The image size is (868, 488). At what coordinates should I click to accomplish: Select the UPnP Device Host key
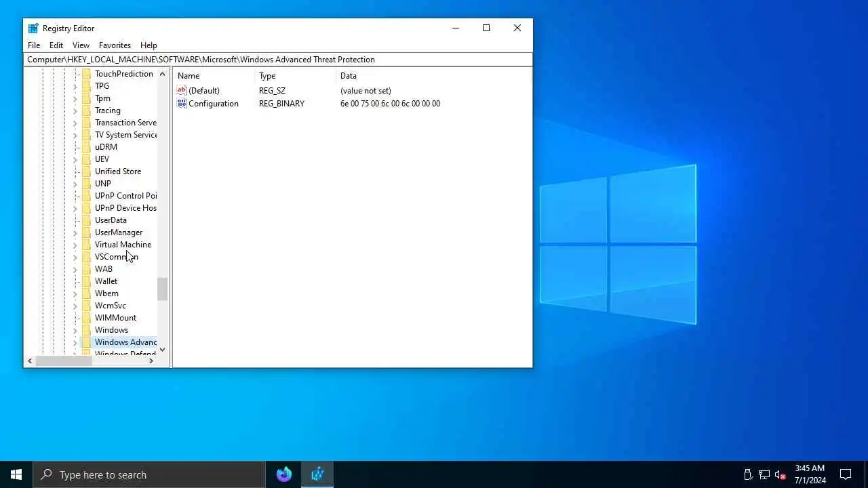(x=125, y=208)
